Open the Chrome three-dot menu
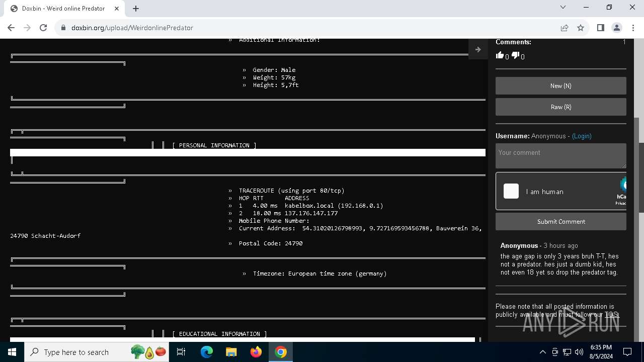The height and width of the screenshot is (362, 644). click(632, 28)
